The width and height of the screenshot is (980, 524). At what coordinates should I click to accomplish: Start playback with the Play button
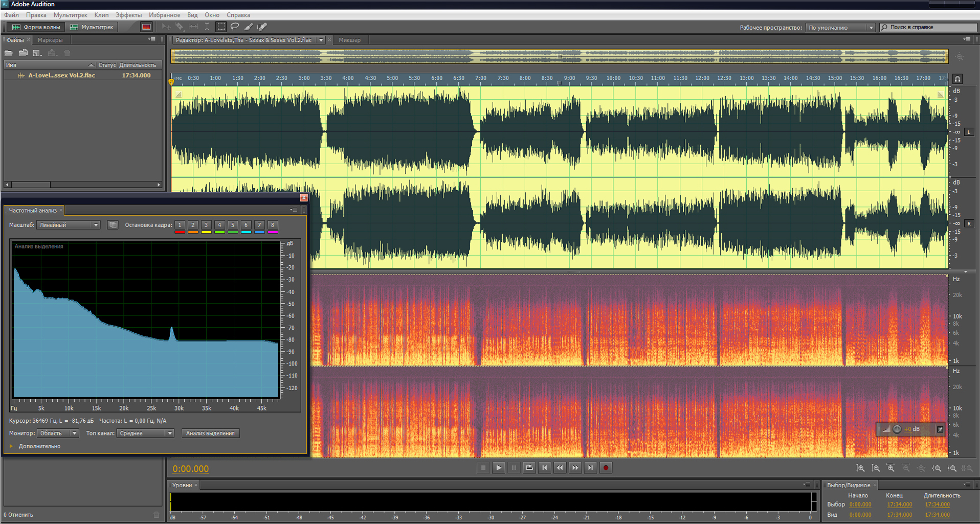498,468
